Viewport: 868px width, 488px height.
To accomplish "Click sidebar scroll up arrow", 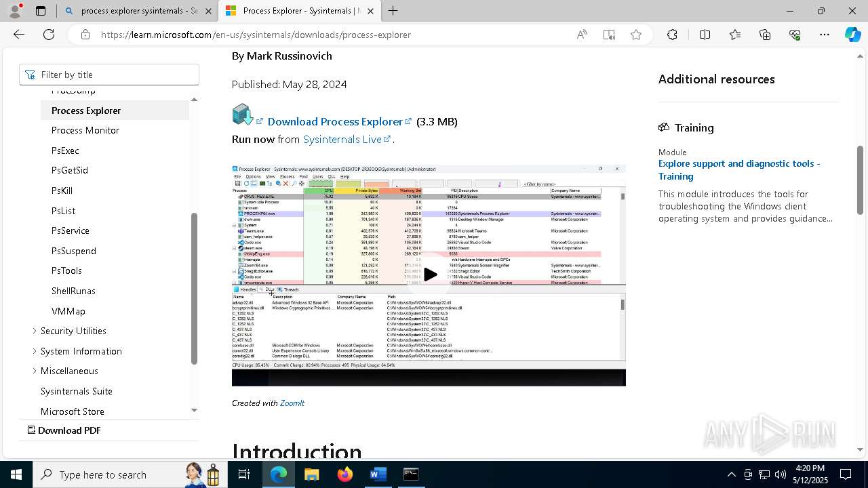I will 194,100.
